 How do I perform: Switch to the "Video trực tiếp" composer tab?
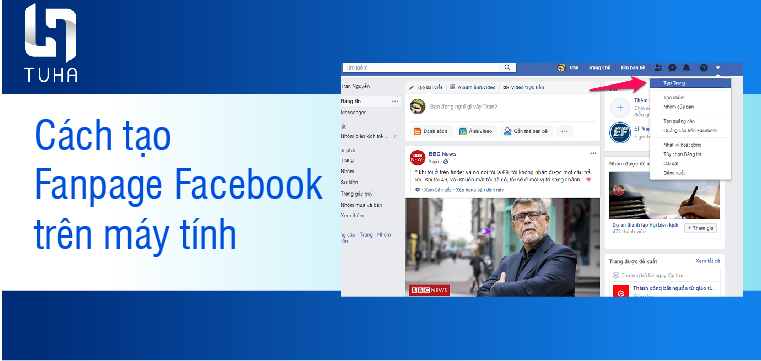tap(523, 87)
